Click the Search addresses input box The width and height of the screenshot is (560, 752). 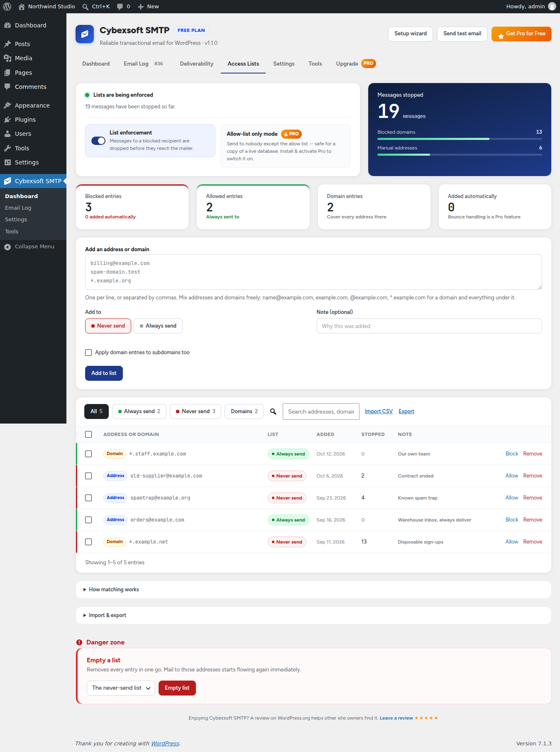tap(321, 412)
